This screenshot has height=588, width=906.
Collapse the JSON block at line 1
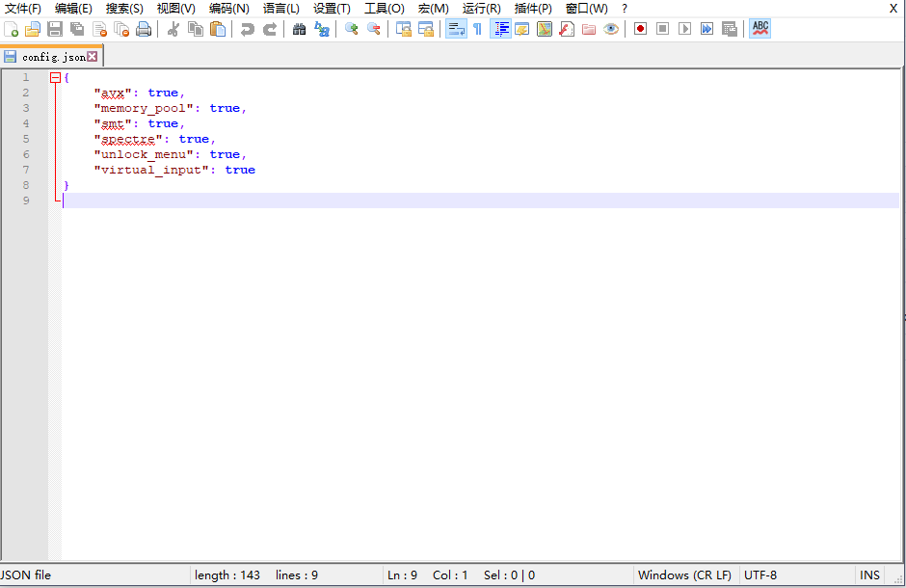click(55, 77)
